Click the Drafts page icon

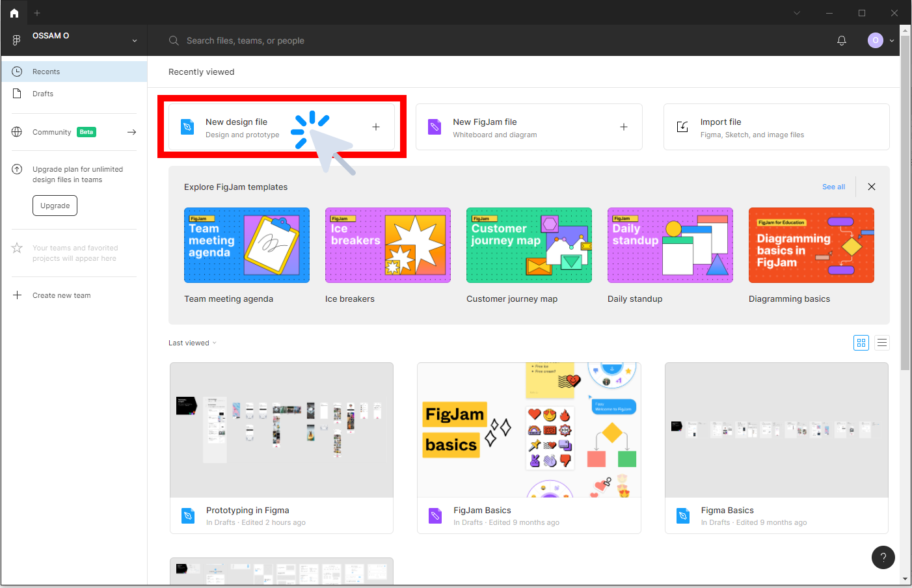coord(17,94)
